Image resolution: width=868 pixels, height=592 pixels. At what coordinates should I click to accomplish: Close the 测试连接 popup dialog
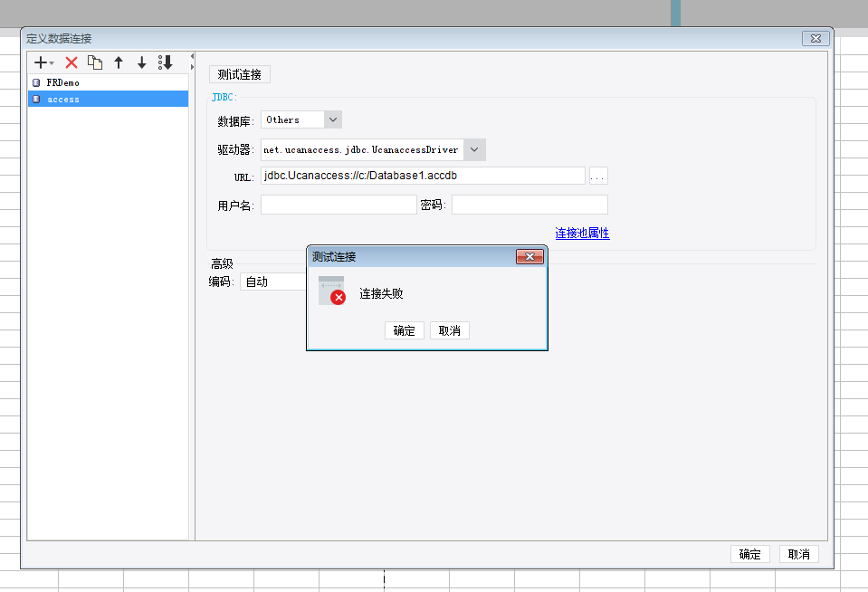[529, 256]
